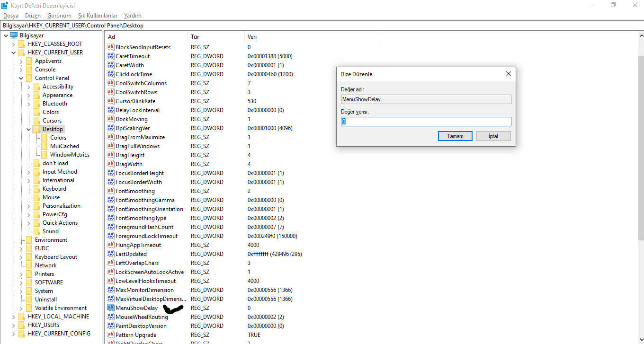Select the HKEY_CURRENT_CONFIG hive
The image size is (644, 344).
coord(59,334)
